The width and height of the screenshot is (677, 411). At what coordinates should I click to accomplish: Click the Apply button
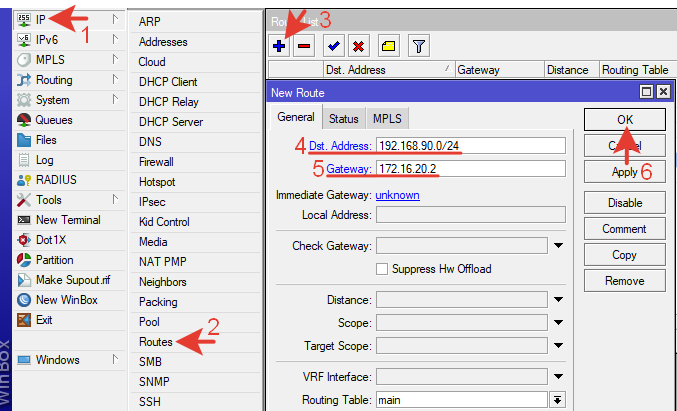pos(625,172)
